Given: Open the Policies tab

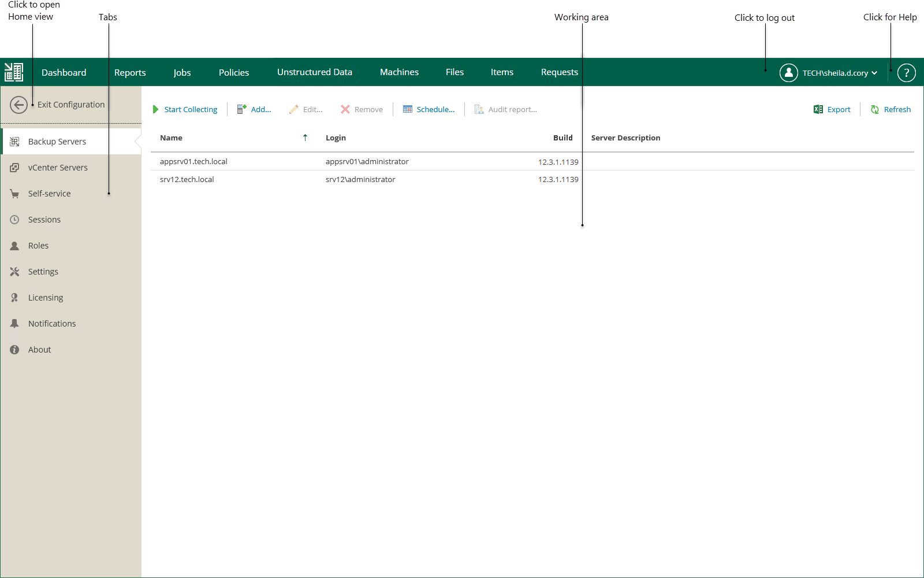Looking at the screenshot, I should point(234,72).
